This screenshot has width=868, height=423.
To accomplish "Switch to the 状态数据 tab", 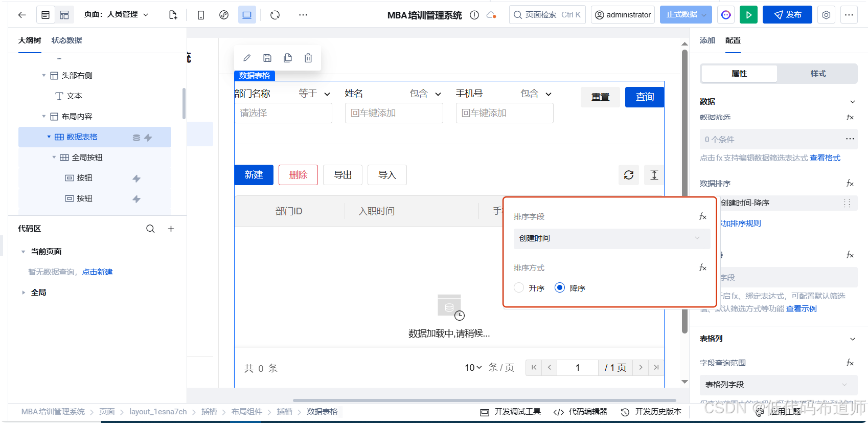I will coord(66,40).
